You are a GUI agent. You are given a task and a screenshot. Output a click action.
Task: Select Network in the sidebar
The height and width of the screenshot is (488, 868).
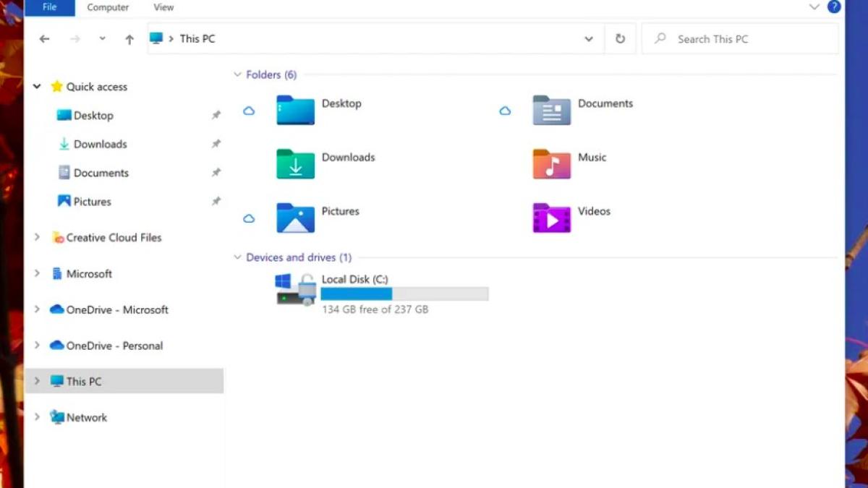(x=88, y=417)
